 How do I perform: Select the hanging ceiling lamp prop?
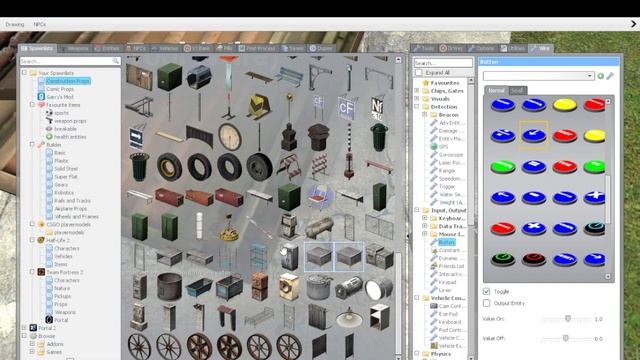(x=349, y=317)
